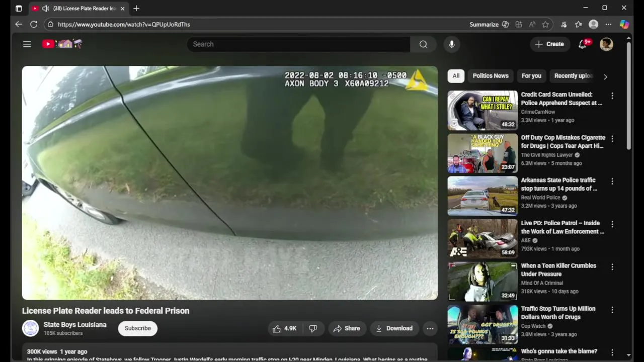Dislike the video with thumbs down
This screenshot has height=362, width=644.
313,328
